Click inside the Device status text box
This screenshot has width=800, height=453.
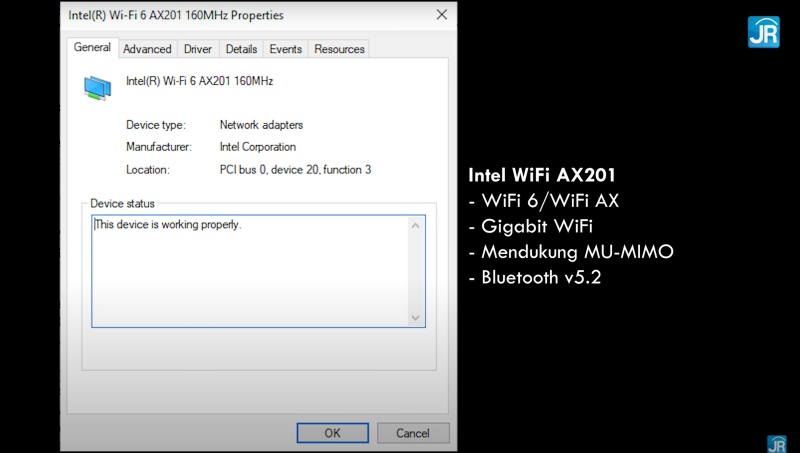(x=250, y=270)
